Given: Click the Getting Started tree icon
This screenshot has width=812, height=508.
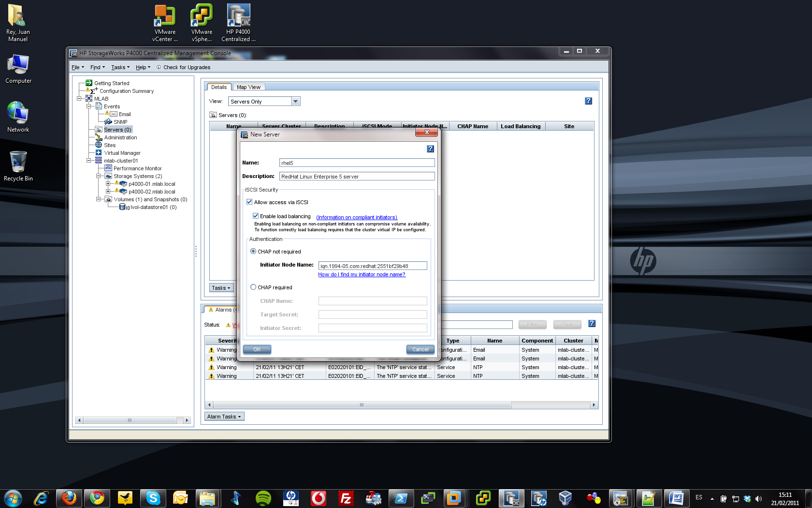Looking at the screenshot, I should 89,83.
